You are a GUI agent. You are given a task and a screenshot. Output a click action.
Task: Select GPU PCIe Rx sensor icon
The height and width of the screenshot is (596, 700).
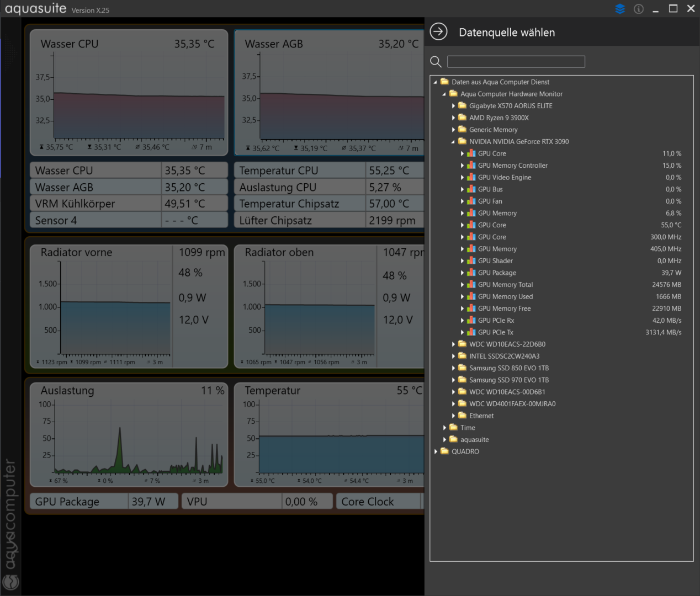coord(471,320)
